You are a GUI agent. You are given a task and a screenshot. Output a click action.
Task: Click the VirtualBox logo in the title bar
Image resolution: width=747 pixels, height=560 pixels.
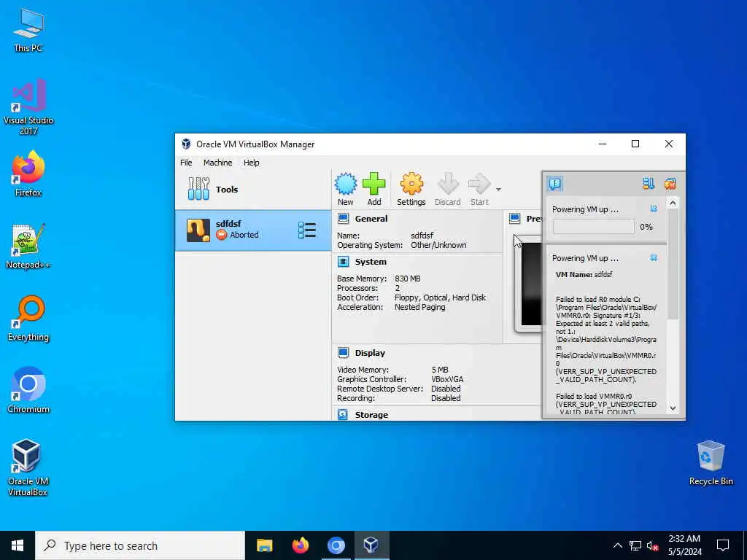point(186,144)
